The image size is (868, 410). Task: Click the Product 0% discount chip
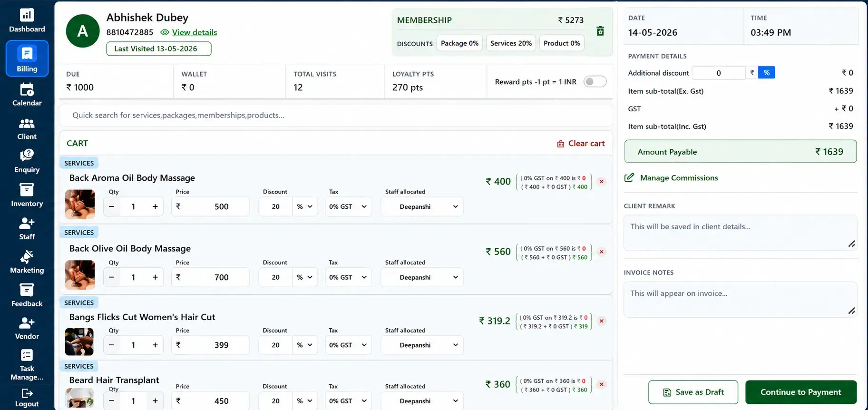[x=562, y=43]
